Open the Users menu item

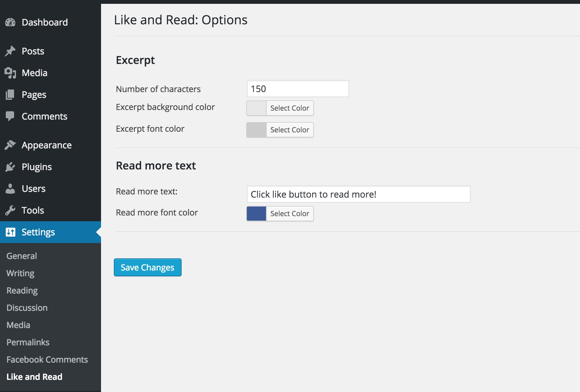click(51, 189)
